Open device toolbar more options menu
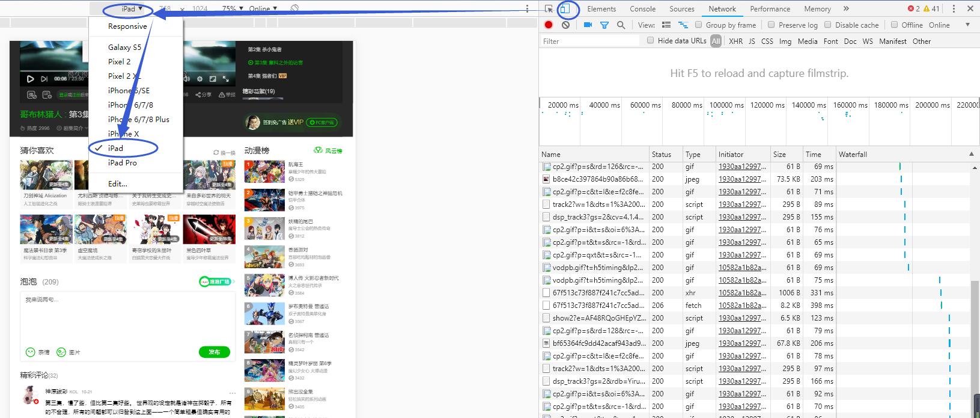Viewport: 980px width, 418px height. click(x=527, y=9)
